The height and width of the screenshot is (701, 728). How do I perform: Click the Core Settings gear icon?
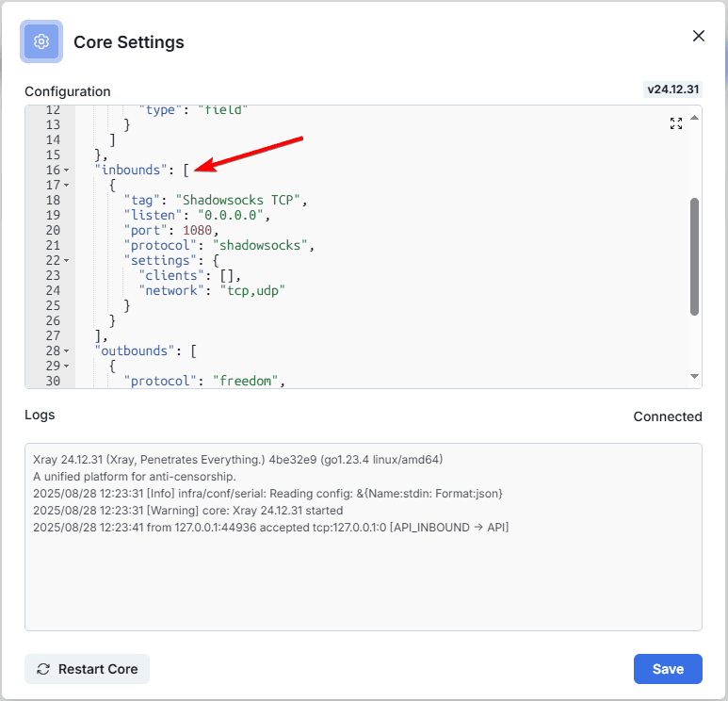[x=40, y=42]
